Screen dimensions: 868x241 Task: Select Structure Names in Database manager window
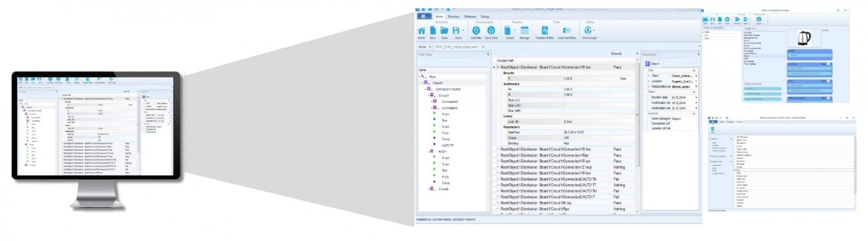(718, 156)
